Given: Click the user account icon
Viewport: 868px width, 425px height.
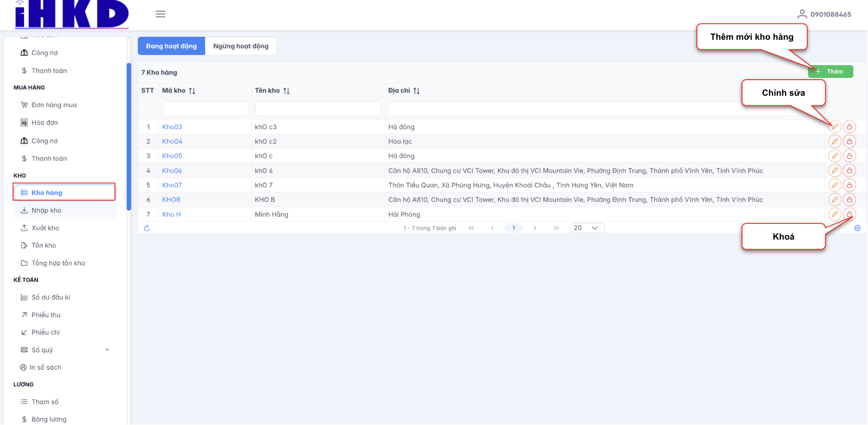Looking at the screenshot, I should click(802, 14).
